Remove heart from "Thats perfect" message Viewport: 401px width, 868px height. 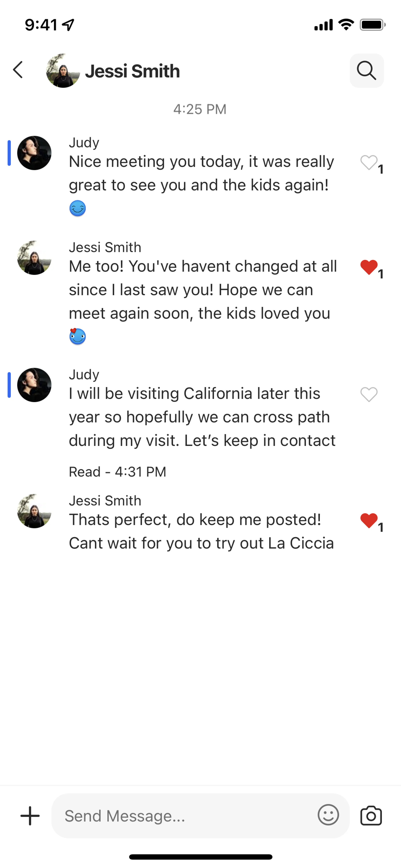(369, 521)
